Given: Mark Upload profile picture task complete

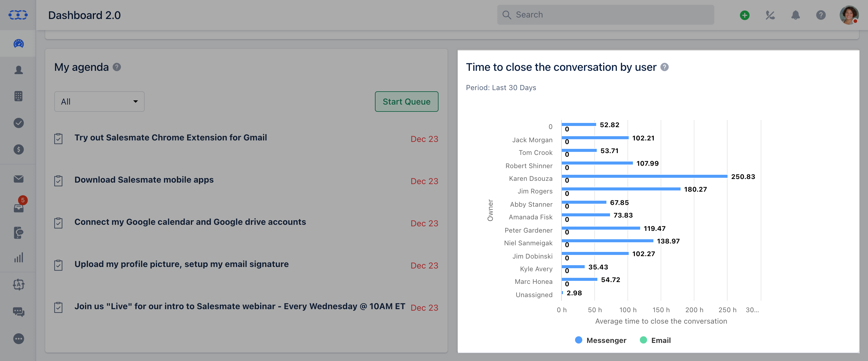Looking at the screenshot, I should pos(58,265).
